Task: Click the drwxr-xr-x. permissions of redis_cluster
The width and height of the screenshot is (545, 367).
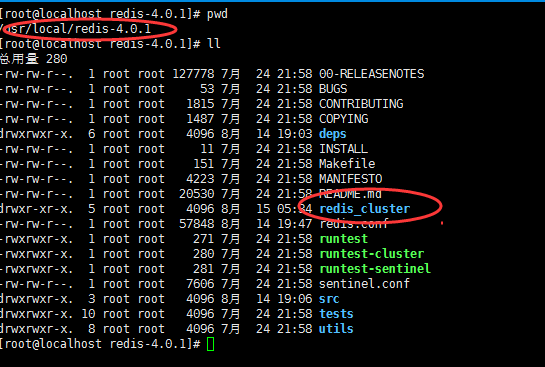Action: (36, 209)
